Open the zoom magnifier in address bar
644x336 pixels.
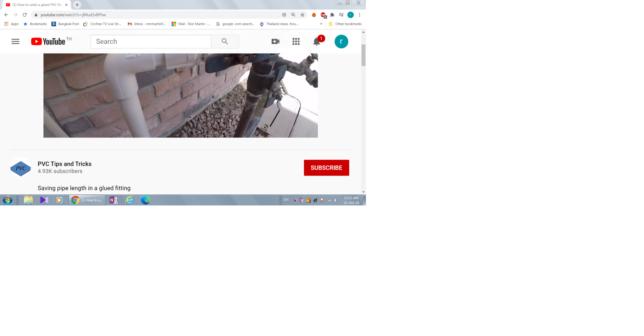pyautogui.click(x=293, y=15)
